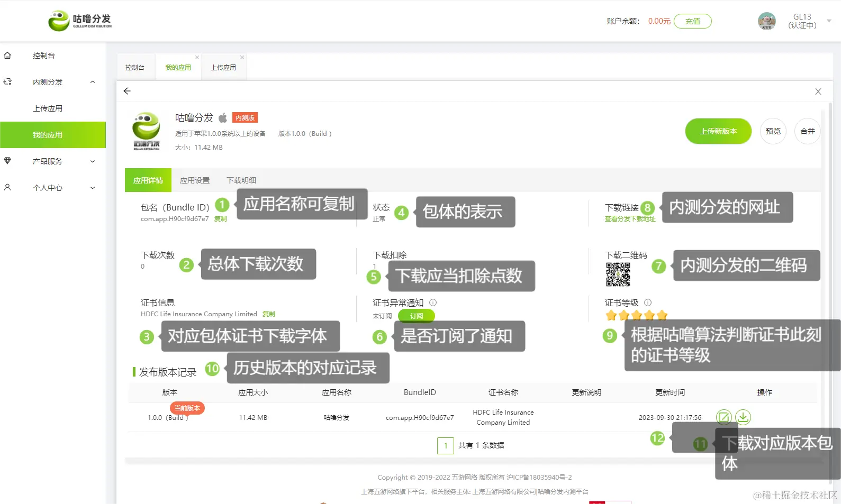Screen dimensions: 841x504
Task: Click the 内测分发 sidebar icon
Action: coord(7,81)
